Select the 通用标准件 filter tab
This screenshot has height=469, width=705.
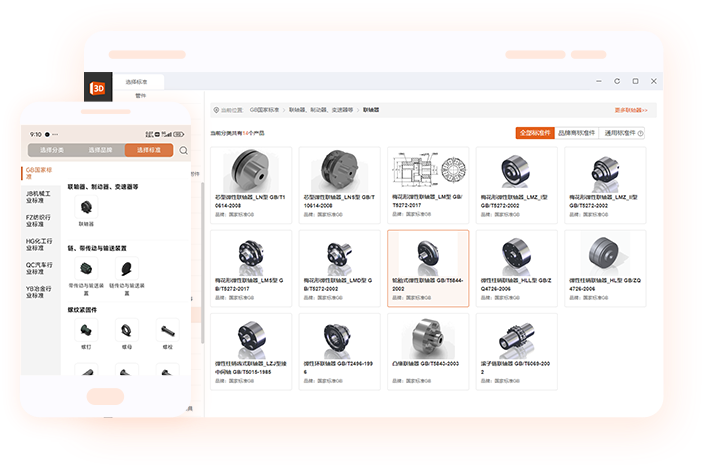tap(620, 133)
